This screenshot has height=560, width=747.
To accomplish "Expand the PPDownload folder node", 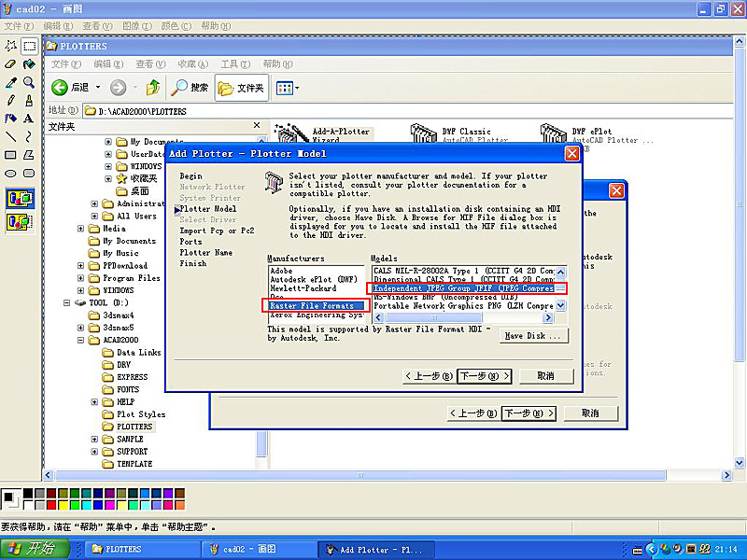I will click(80, 266).
